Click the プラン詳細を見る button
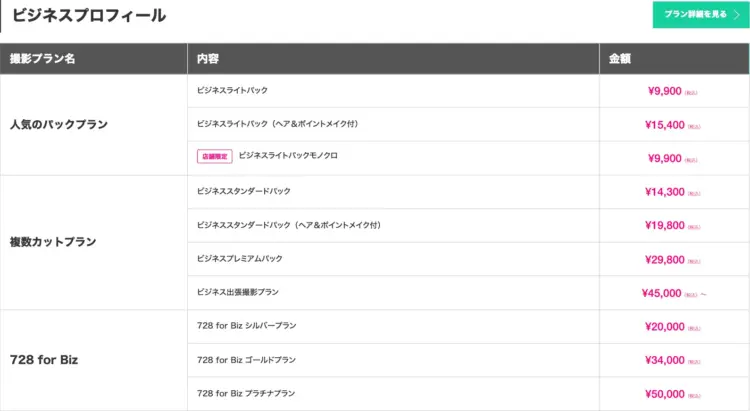Viewport: 750px width, 411px height. [695, 15]
